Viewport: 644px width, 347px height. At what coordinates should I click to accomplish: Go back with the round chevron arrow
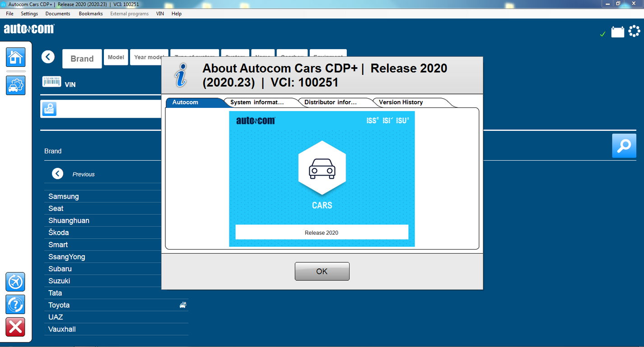(x=48, y=56)
